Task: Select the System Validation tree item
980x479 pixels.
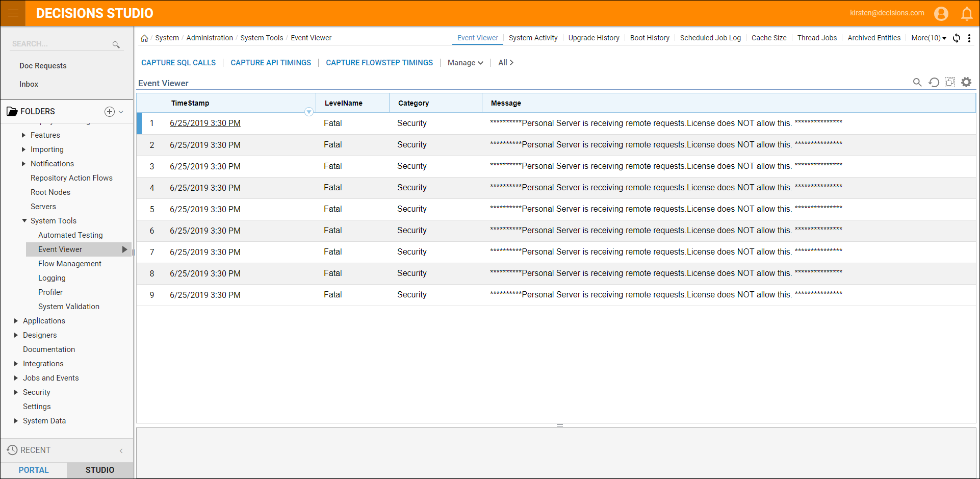Action: click(69, 307)
